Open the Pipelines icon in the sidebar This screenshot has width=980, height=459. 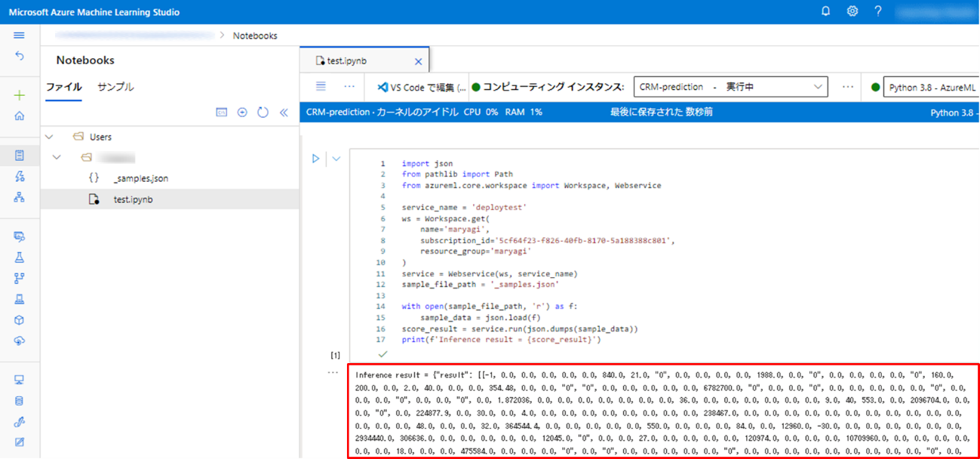point(19,278)
